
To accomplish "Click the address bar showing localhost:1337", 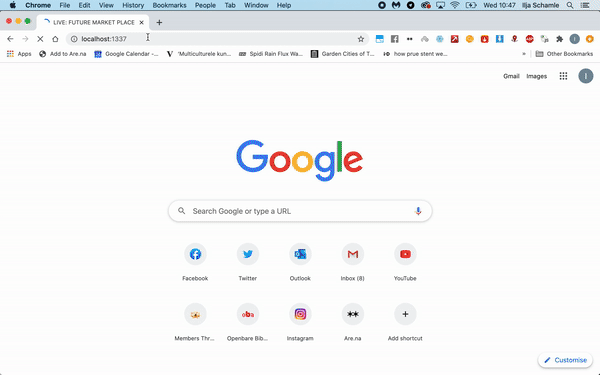I will (217, 39).
